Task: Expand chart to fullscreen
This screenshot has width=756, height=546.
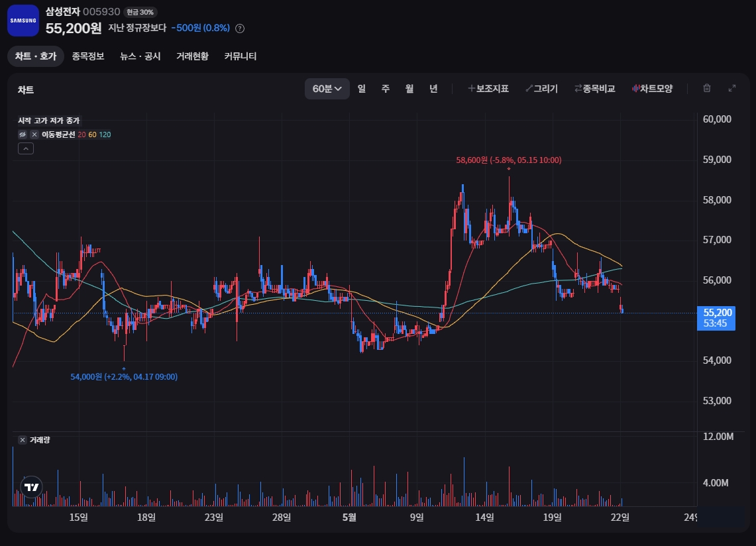Action: pyautogui.click(x=732, y=88)
